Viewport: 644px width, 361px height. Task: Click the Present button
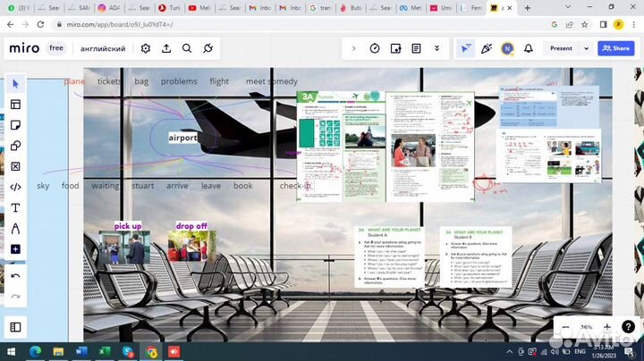pos(561,48)
